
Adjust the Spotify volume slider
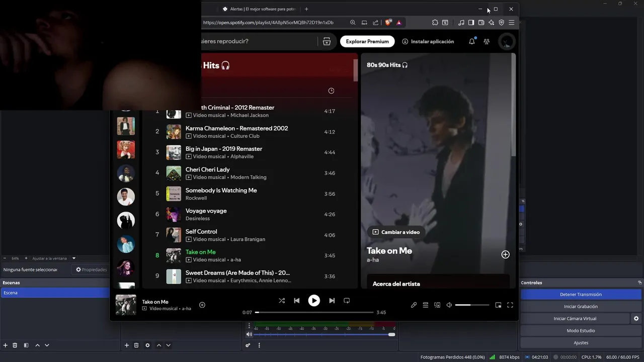(x=472, y=305)
